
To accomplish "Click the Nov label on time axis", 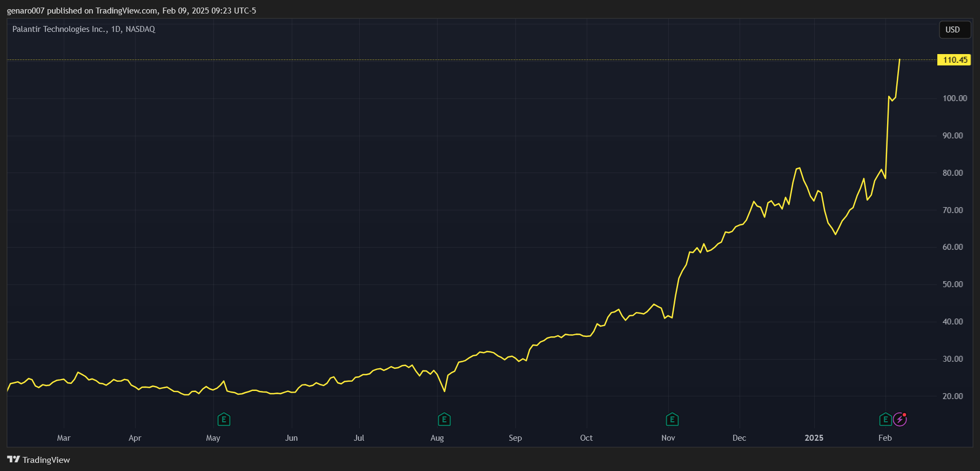I will coord(668,438).
